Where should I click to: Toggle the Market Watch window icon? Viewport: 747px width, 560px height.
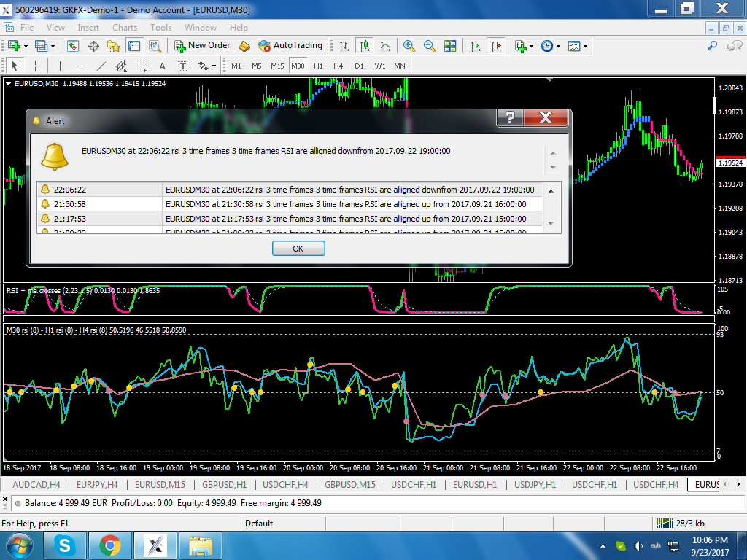point(72,46)
